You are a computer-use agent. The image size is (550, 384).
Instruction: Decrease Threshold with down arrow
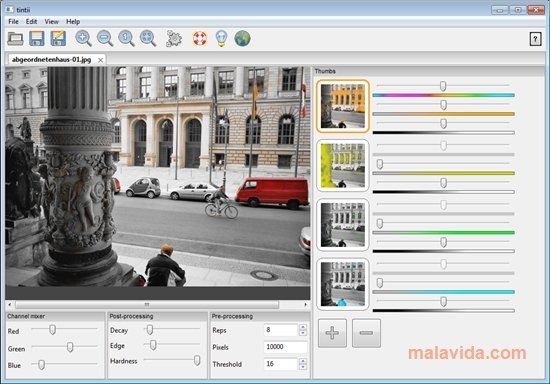pos(303,367)
